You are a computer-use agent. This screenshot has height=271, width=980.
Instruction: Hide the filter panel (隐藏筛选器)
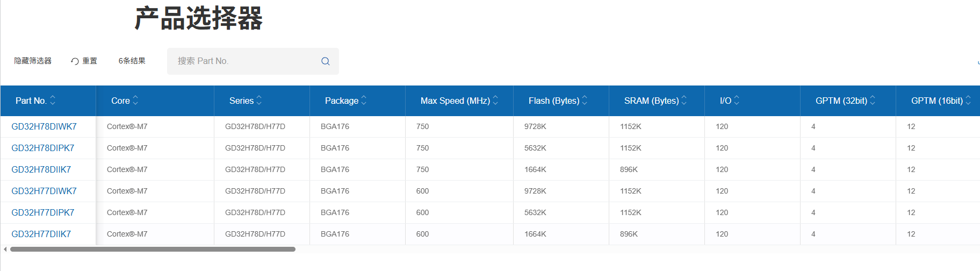point(33,61)
